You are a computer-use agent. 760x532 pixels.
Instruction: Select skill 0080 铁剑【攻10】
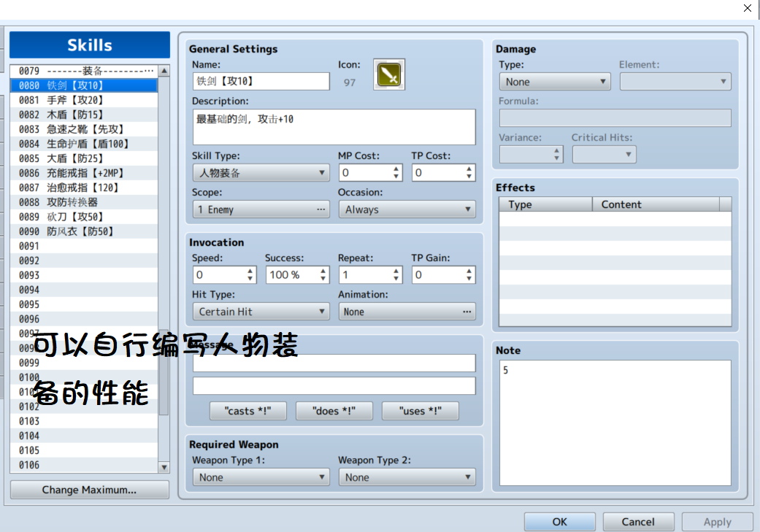(x=84, y=85)
